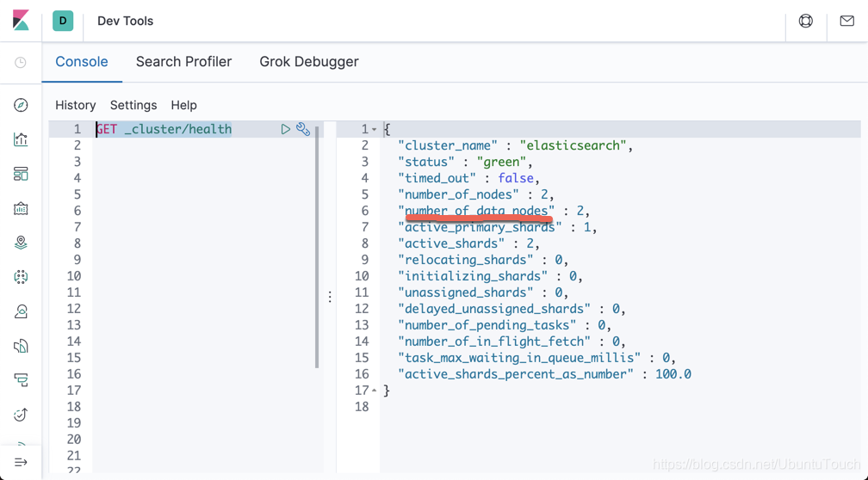The height and width of the screenshot is (480, 868).
Task: Click line number 5 in request gutter
Action: pos(77,194)
